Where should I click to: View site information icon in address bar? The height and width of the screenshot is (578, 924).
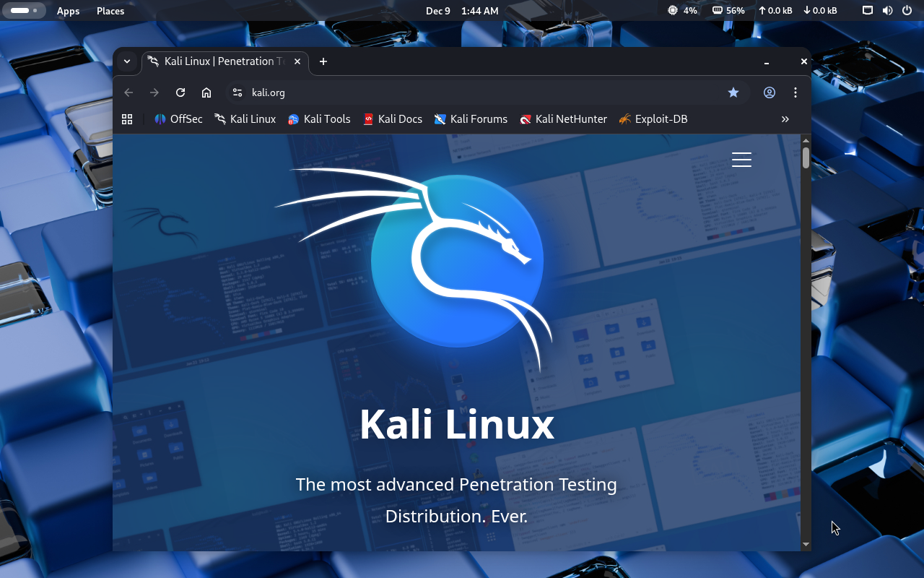click(237, 92)
